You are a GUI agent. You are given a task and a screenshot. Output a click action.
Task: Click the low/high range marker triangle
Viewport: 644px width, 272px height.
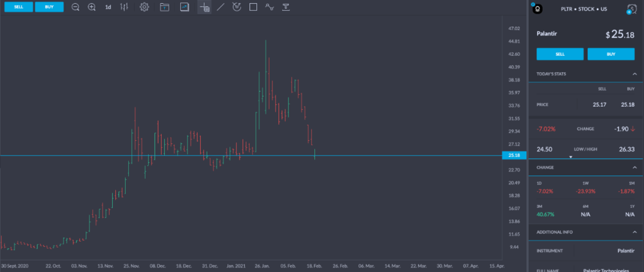pos(571,157)
